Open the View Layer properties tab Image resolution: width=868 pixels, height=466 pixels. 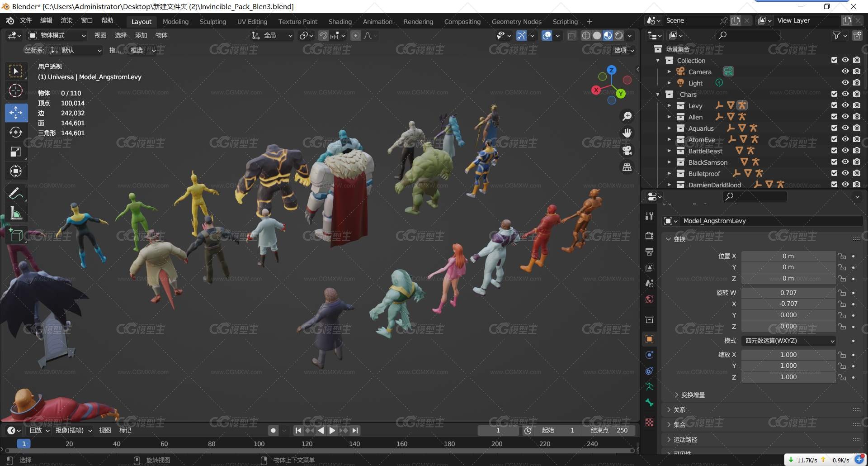(649, 267)
